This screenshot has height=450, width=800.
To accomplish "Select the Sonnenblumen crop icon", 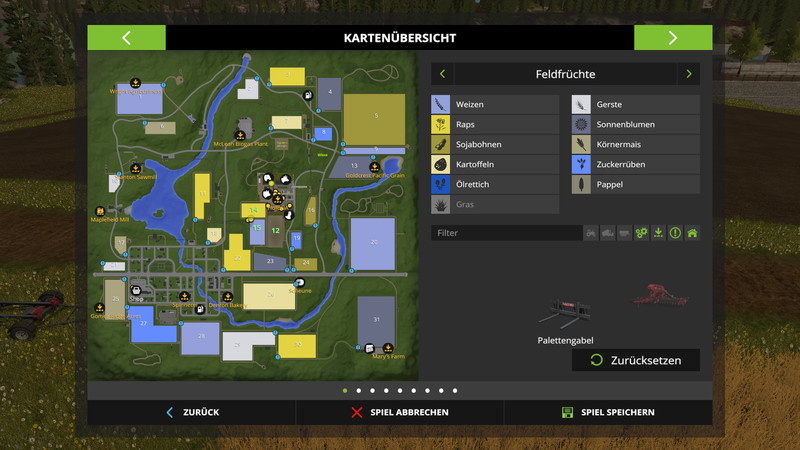I will (581, 125).
